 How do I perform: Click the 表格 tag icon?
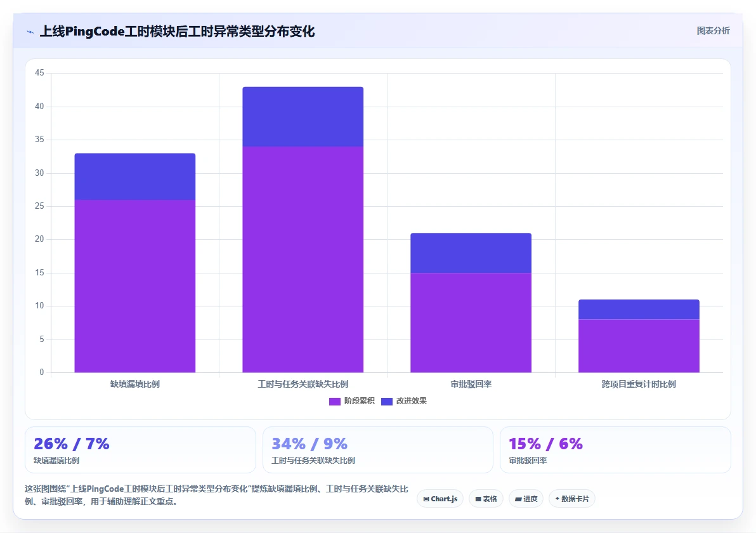(478, 499)
